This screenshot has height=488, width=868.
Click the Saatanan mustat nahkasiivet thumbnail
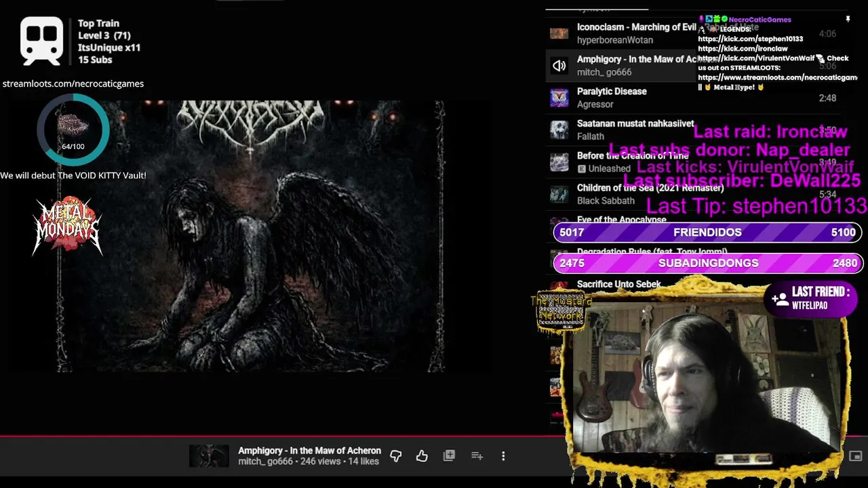coord(559,130)
